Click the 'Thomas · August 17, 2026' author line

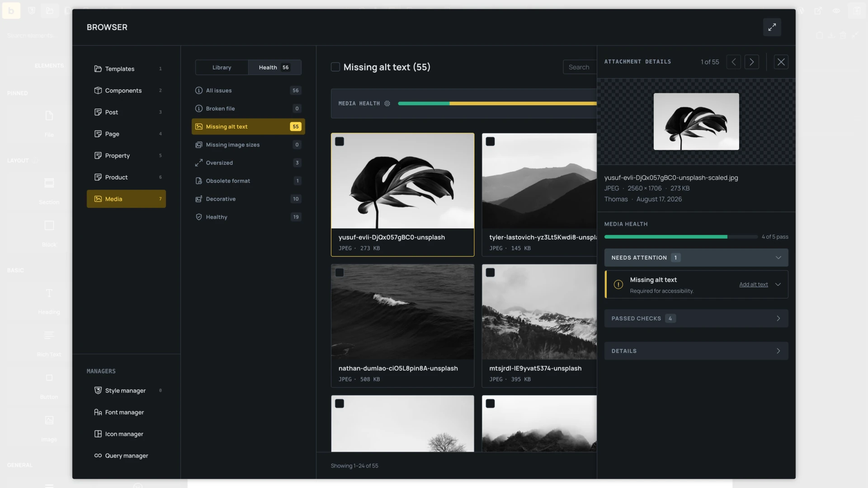click(643, 199)
